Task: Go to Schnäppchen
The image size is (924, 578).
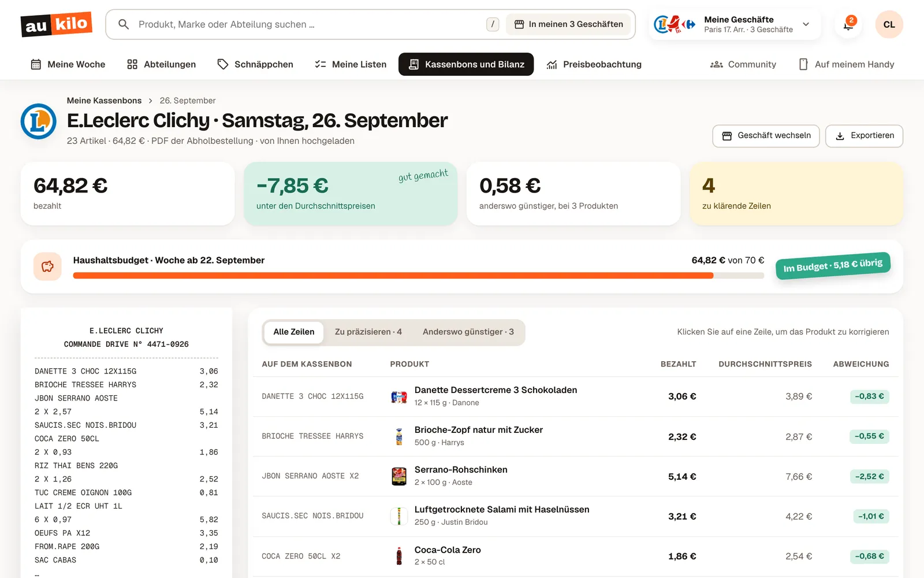Action: [x=255, y=64]
